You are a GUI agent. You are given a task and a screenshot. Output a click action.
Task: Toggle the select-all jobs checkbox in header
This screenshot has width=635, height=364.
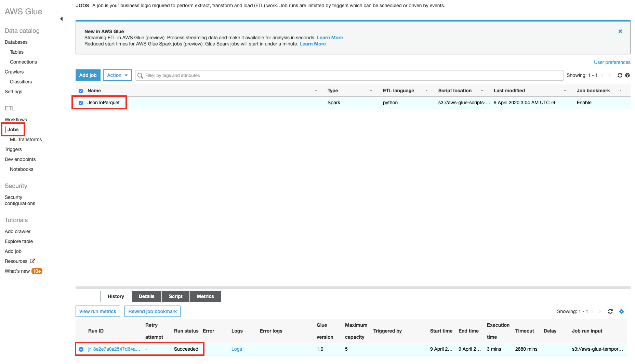81,91
